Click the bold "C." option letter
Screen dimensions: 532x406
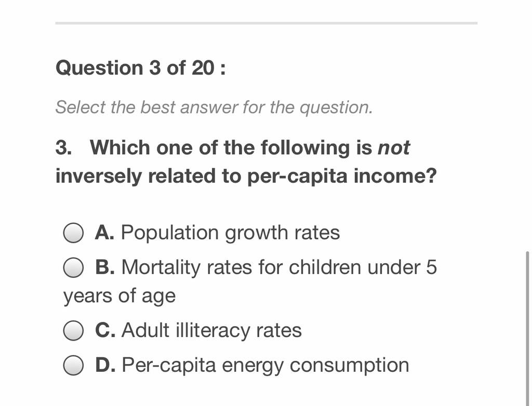click(105, 330)
